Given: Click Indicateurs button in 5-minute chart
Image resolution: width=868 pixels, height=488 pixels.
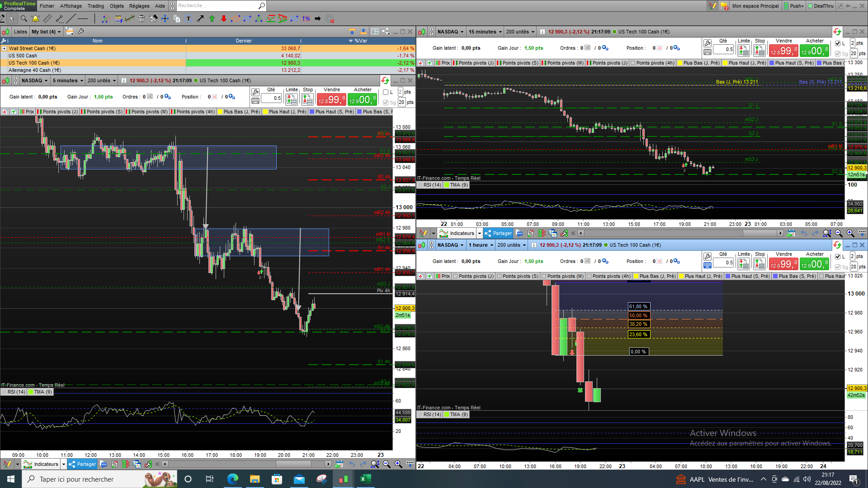Looking at the screenshot, I should point(42,464).
